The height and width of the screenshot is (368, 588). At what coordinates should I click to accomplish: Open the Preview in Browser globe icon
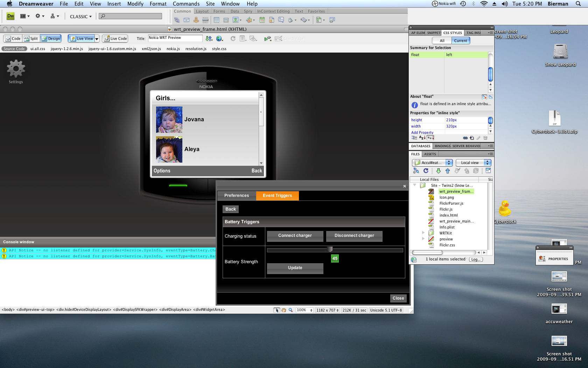coord(220,39)
